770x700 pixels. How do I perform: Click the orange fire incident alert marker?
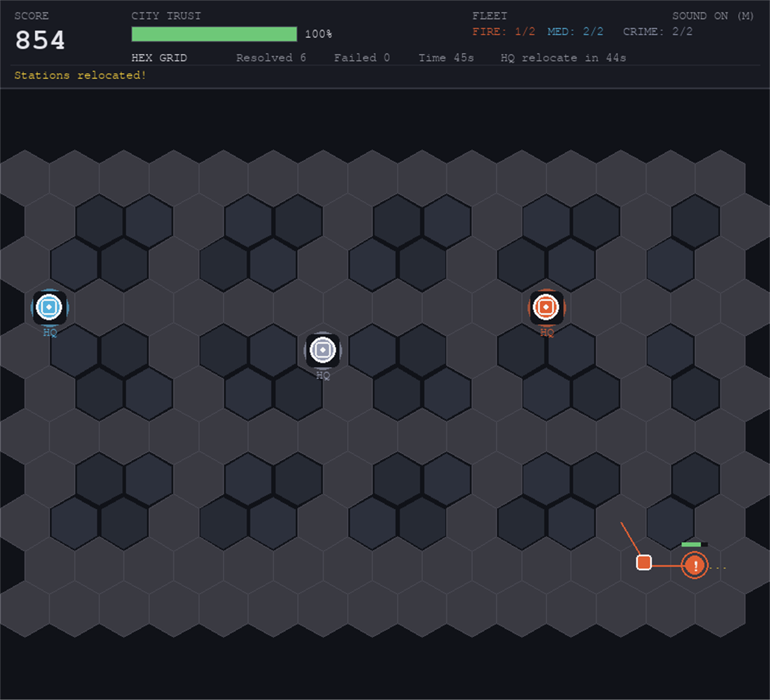[695, 566]
